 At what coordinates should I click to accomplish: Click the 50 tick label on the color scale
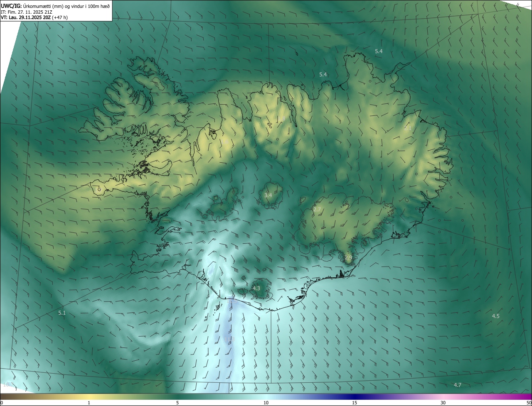(529, 403)
